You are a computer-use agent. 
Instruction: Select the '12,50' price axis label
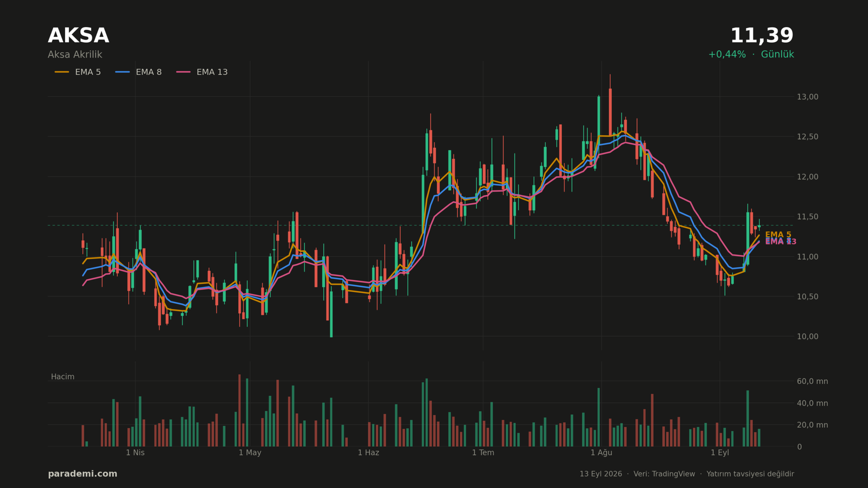[x=807, y=137]
